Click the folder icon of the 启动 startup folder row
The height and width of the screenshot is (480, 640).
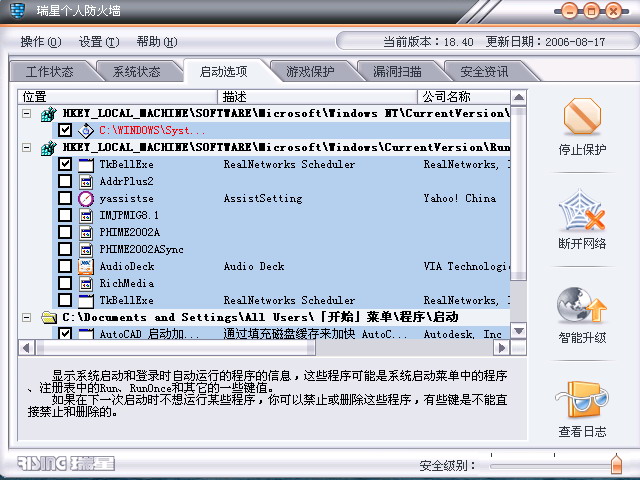[x=49, y=317]
